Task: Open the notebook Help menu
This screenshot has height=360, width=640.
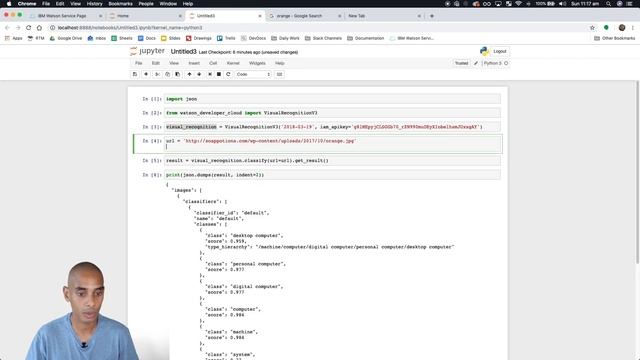Action: (x=280, y=63)
